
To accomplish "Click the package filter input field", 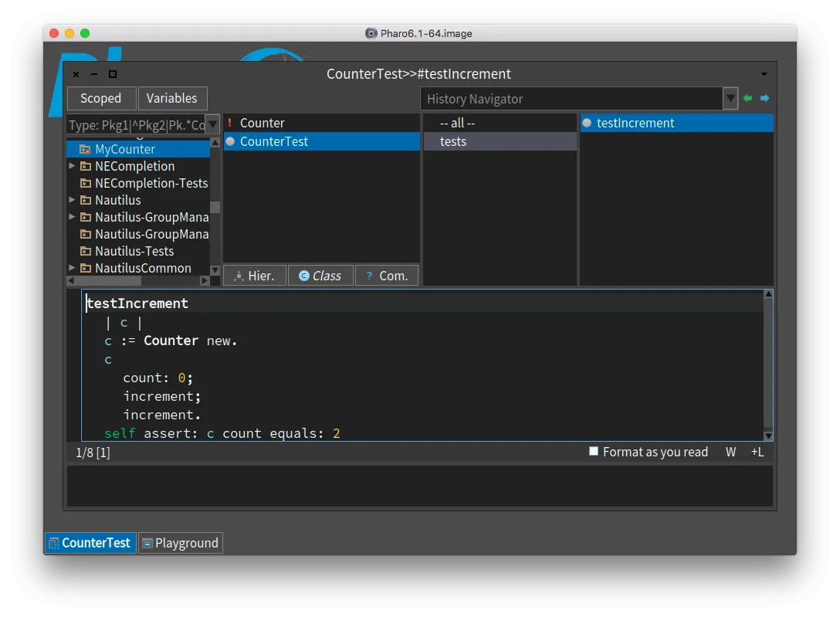I will tap(137, 125).
